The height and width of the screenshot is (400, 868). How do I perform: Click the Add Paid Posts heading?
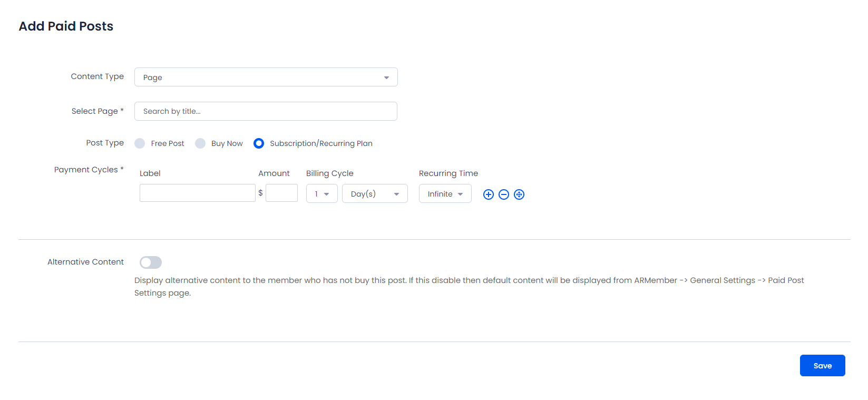pyautogui.click(x=66, y=26)
